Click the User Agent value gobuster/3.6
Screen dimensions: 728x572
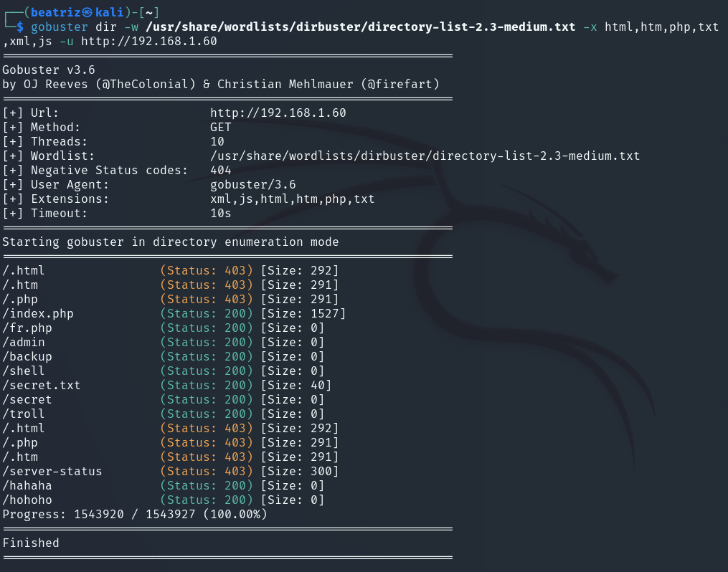pos(253,185)
